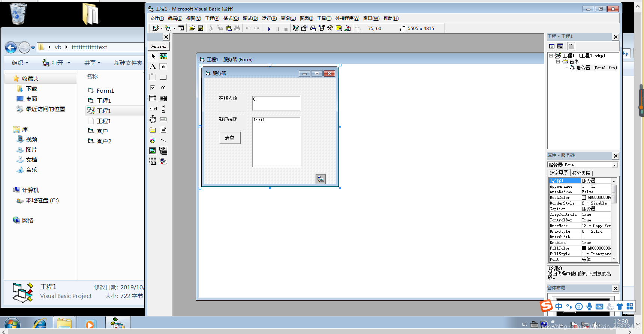Image resolution: width=644 pixels, height=334 pixels.
Task: Collapse the 窗体 folder tree node
Action: (x=558, y=62)
